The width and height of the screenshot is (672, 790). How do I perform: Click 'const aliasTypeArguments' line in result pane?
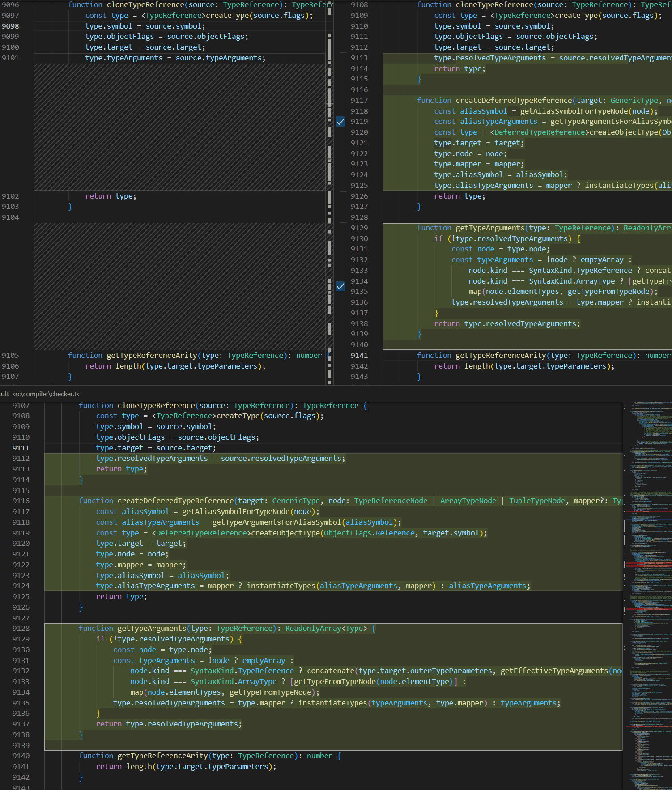pyautogui.click(x=249, y=522)
